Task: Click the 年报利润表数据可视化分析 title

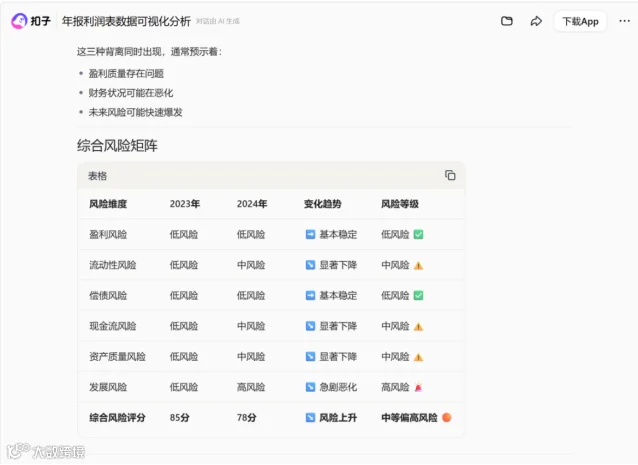Action: click(x=126, y=21)
